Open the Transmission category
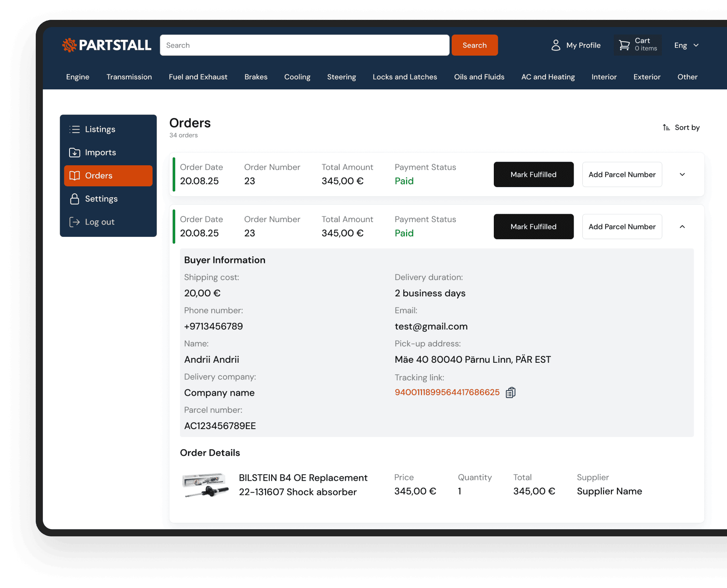 (129, 77)
